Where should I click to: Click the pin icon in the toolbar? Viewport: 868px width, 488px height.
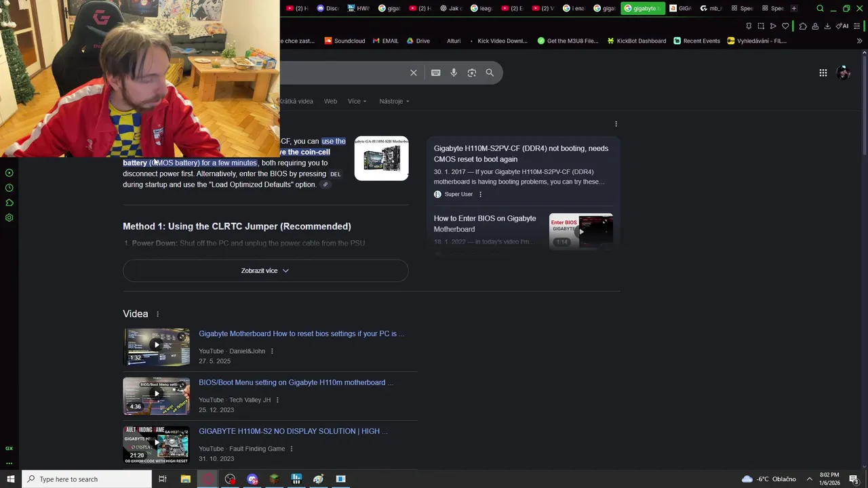point(749,26)
